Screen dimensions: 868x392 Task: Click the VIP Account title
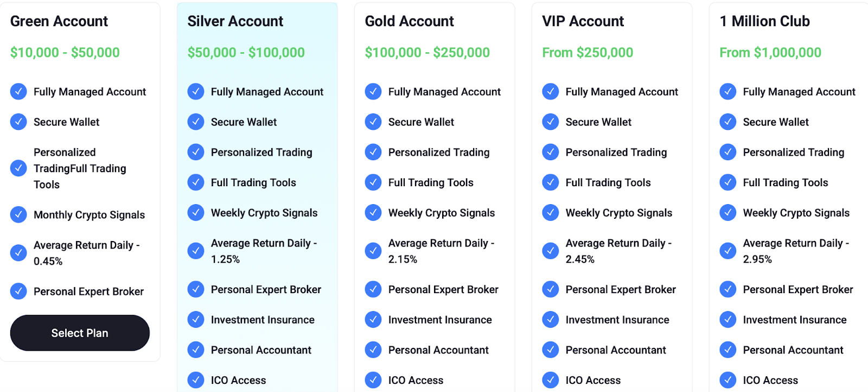tap(583, 21)
